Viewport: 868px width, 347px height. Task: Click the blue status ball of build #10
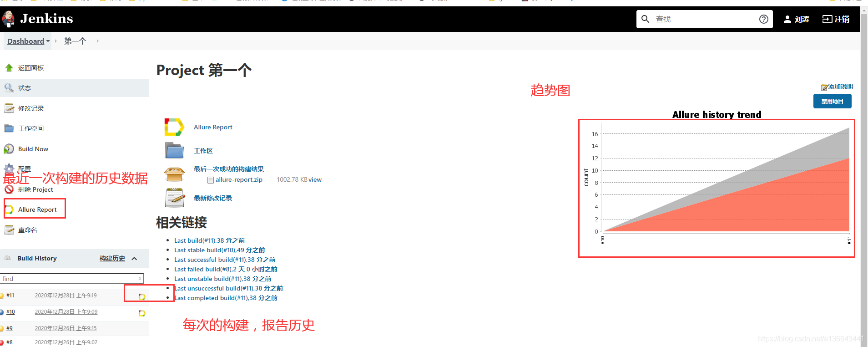pos(2,312)
